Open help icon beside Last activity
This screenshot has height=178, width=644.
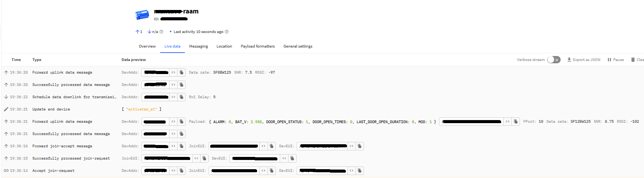(227, 32)
